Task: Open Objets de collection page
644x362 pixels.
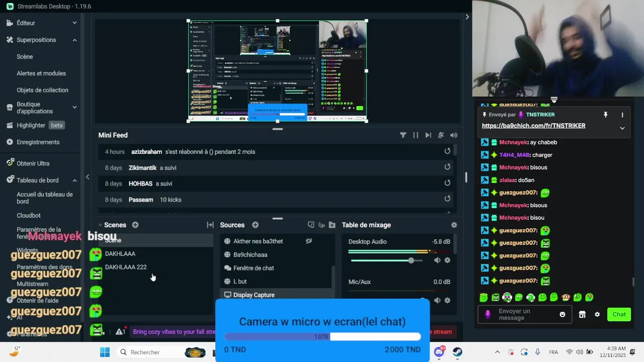Action: click(x=42, y=90)
